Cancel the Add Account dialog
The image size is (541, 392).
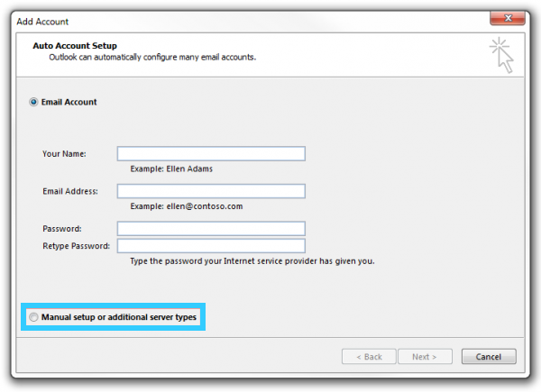pyautogui.click(x=489, y=357)
